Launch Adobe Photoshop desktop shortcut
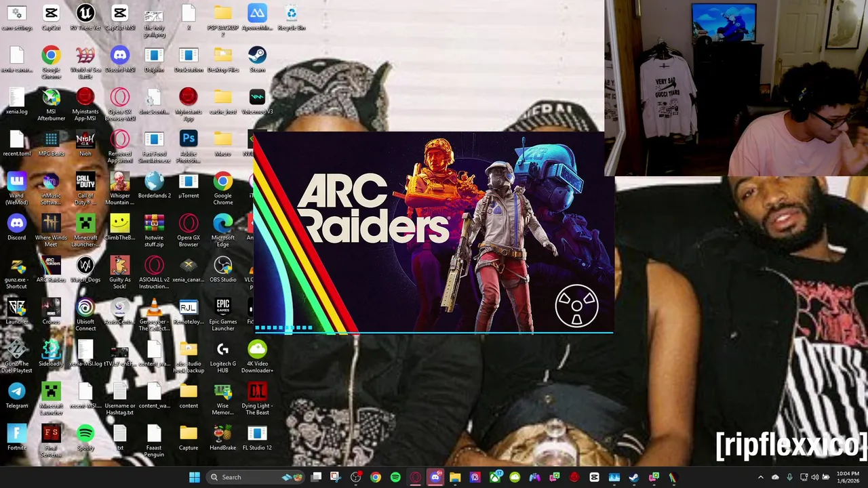Image resolution: width=868 pixels, height=488 pixels. pyautogui.click(x=189, y=146)
